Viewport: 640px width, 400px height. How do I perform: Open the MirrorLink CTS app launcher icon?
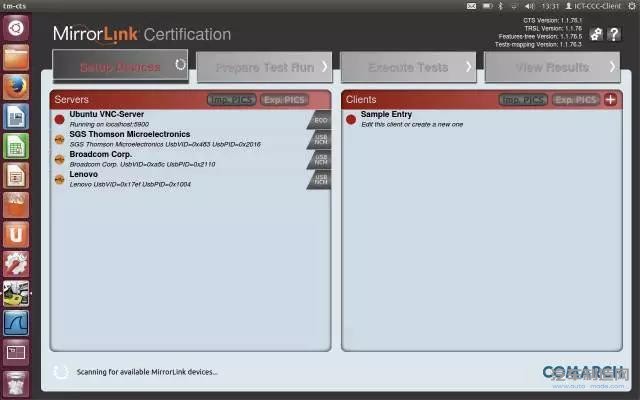(x=16, y=293)
